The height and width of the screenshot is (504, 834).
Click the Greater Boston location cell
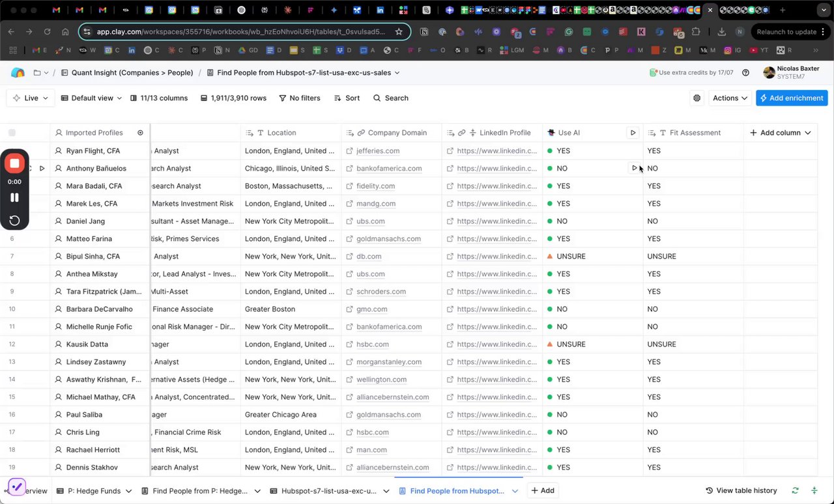point(291,309)
